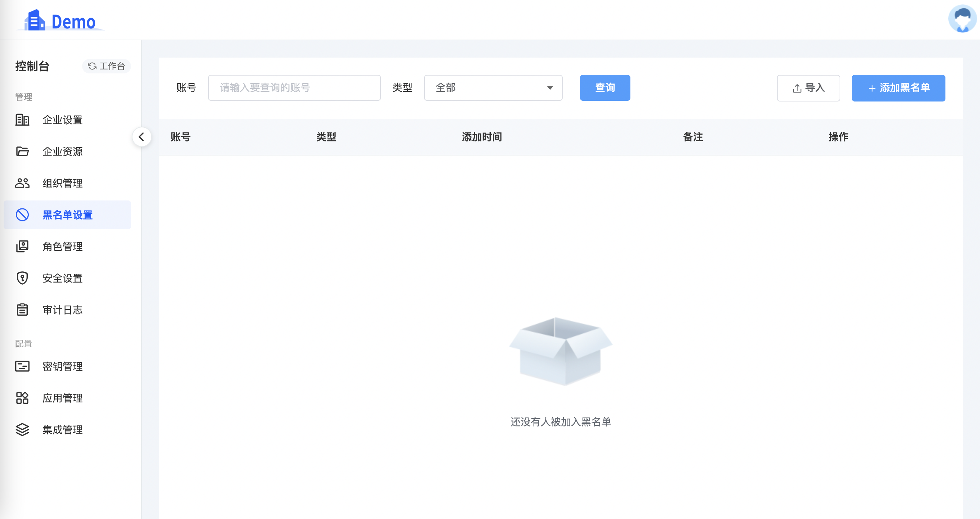This screenshot has width=980, height=519.
Task: Click the 添加时间 column header
Action: click(x=482, y=137)
